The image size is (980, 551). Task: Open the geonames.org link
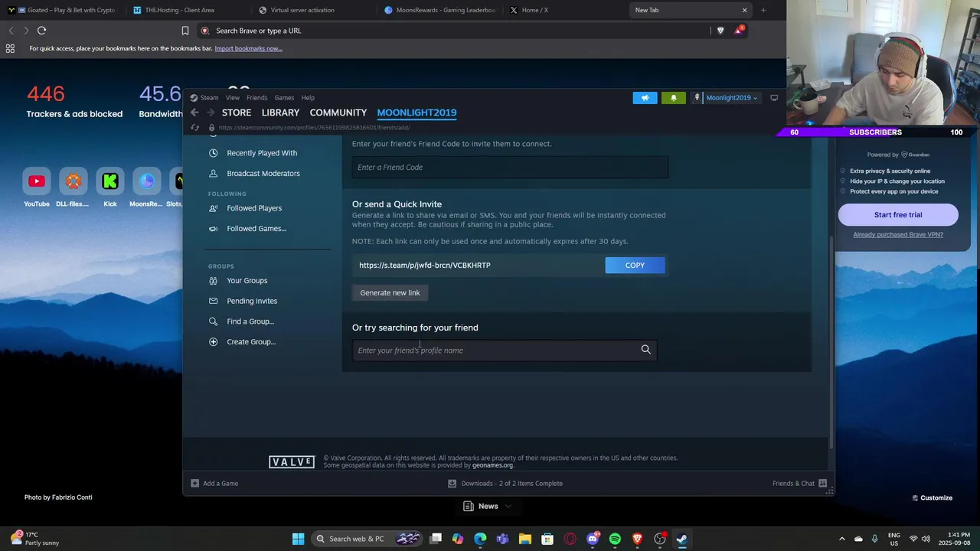(x=492, y=465)
